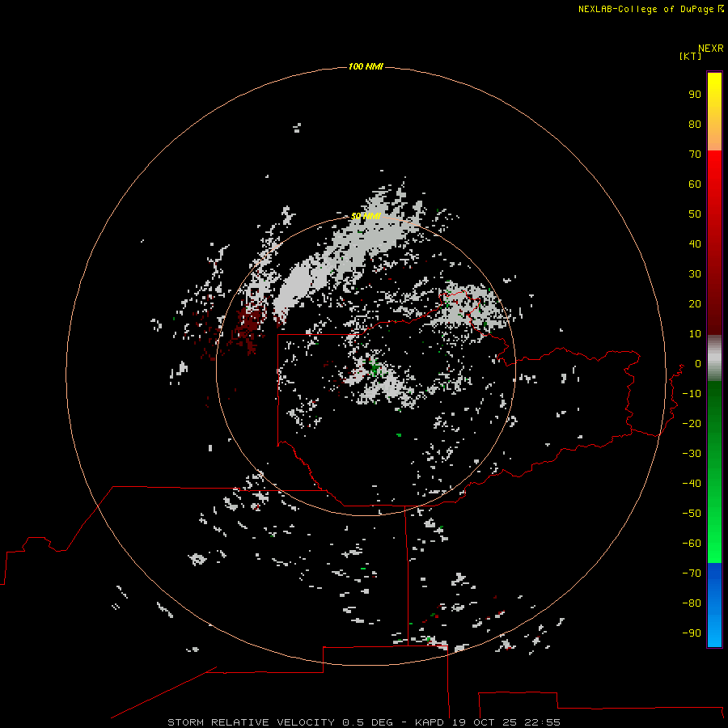Click the 10 value on the velocity scale
728x728 pixels.
point(695,334)
